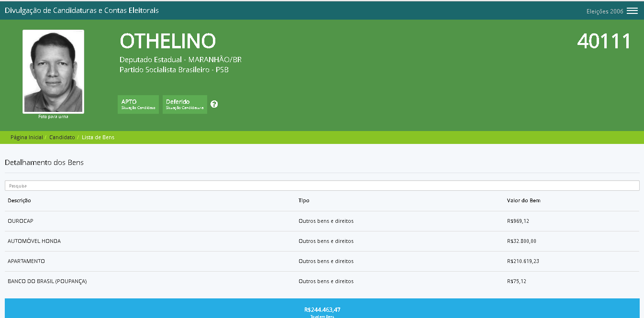Click the candidate's urn photo

coord(53,72)
